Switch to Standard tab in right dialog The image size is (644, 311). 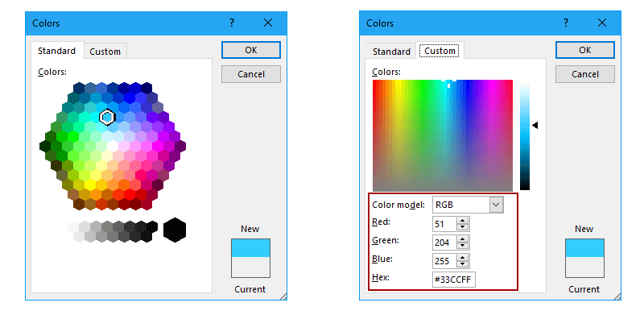[391, 52]
